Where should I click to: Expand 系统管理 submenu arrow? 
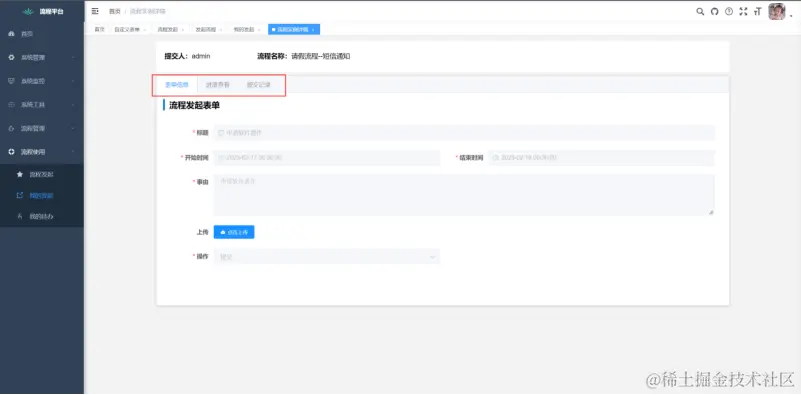click(73, 57)
